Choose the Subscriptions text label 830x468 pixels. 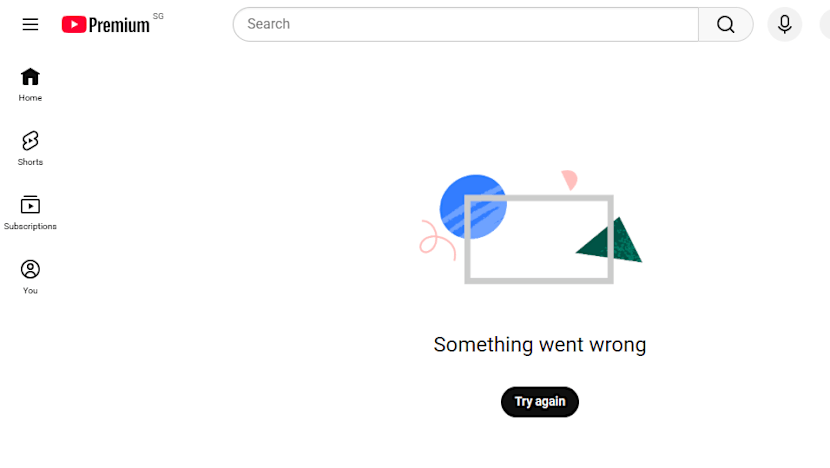coord(30,227)
